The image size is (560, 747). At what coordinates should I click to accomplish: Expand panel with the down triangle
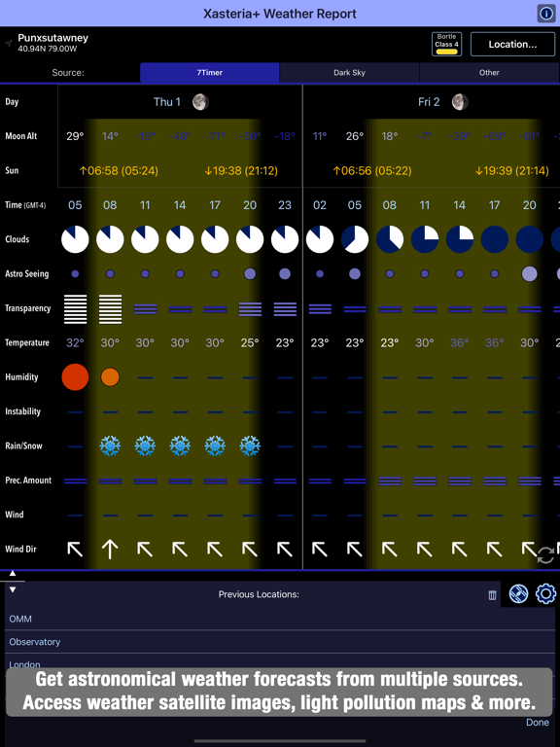[x=13, y=589]
